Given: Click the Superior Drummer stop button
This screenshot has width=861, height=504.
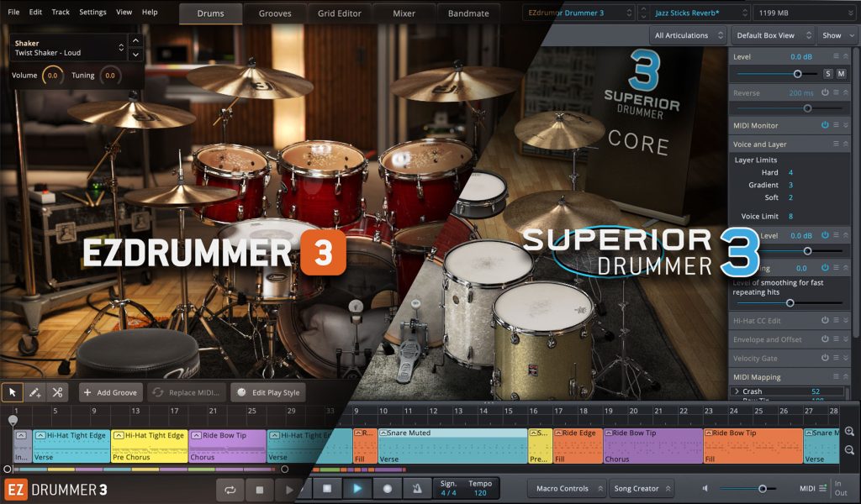Looking at the screenshot, I should click(x=327, y=488).
